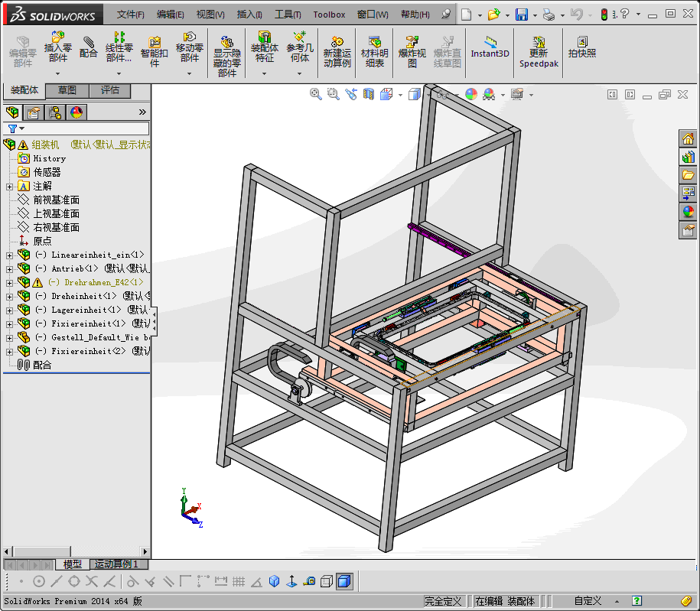Toggle wireframe cube icon in bottom toolbar
This screenshot has height=611, width=700.
(327, 581)
